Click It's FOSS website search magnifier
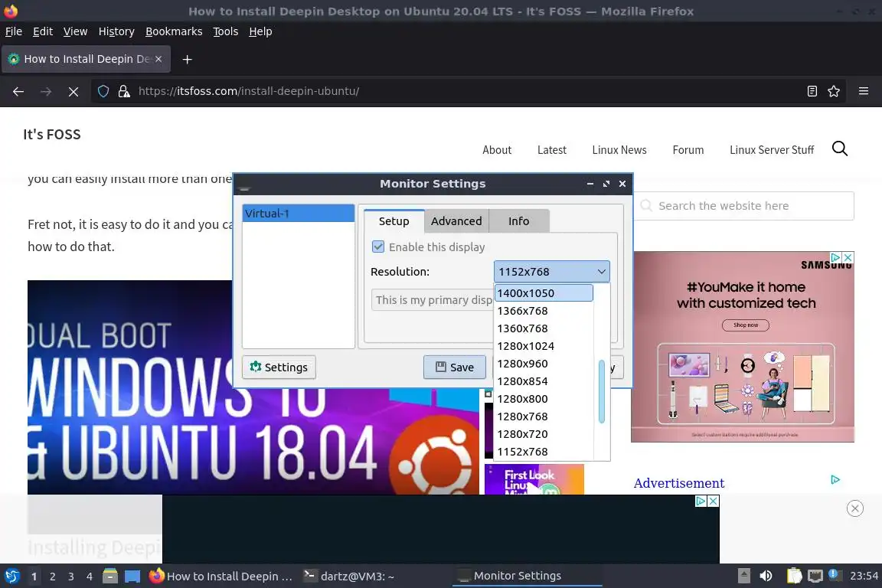This screenshot has height=588, width=882. (x=840, y=149)
